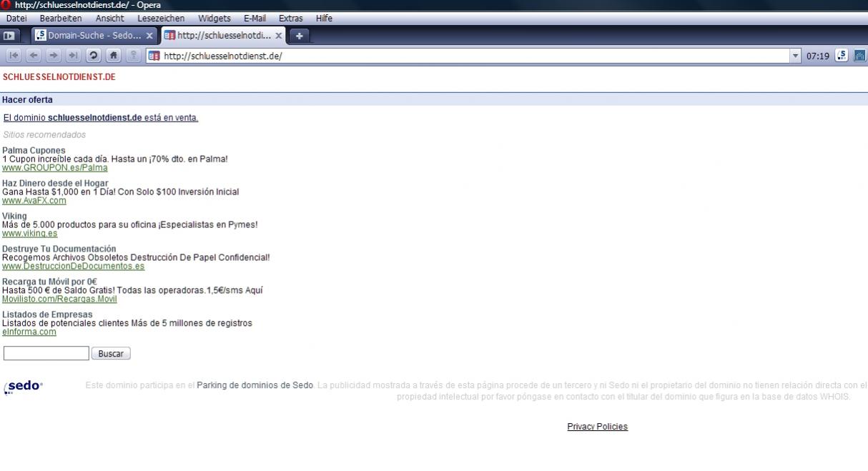Reload the current page
868x471 pixels.
tap(93, 55)
